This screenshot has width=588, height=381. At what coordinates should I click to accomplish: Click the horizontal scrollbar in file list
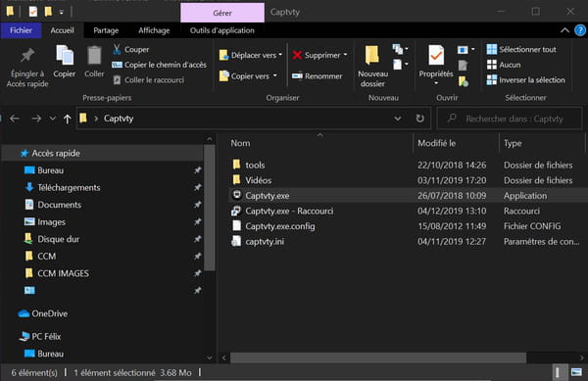coord(378,357)
